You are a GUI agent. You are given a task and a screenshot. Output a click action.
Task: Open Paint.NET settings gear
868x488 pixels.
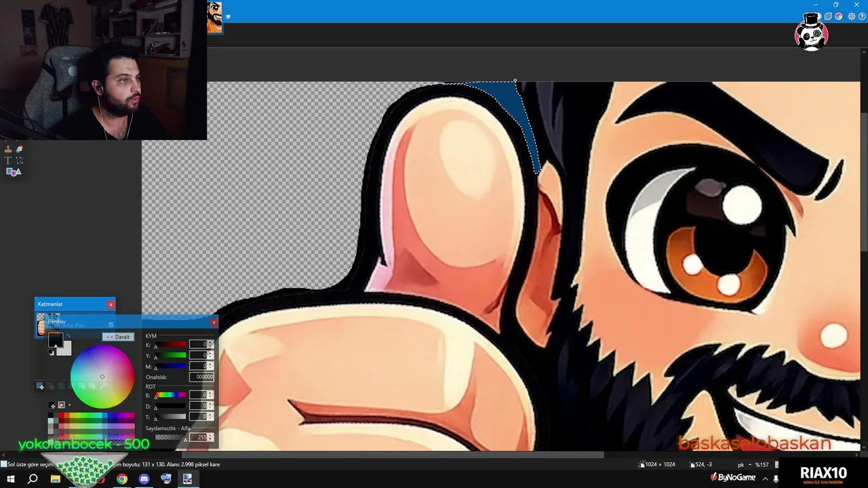[x=852, y=16]
